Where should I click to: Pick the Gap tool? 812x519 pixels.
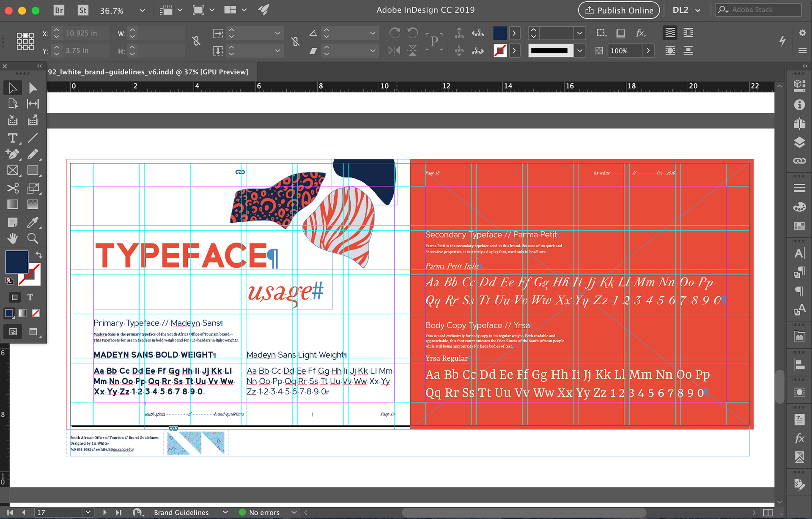[33, 104]
